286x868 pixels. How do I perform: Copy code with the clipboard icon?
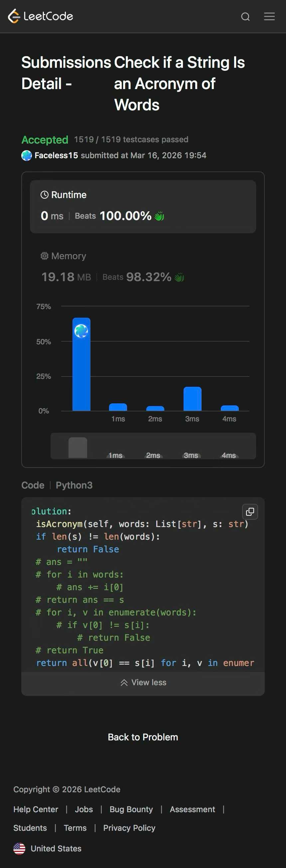[250, 511]
